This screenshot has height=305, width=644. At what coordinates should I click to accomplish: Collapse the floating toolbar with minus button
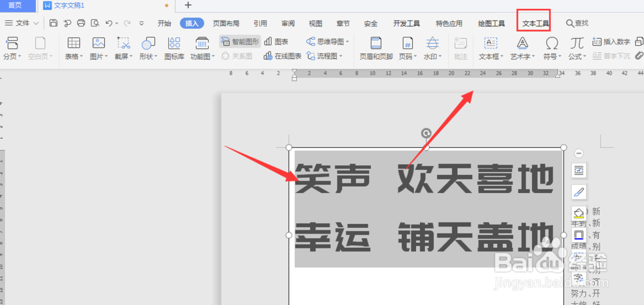[579, 153]
